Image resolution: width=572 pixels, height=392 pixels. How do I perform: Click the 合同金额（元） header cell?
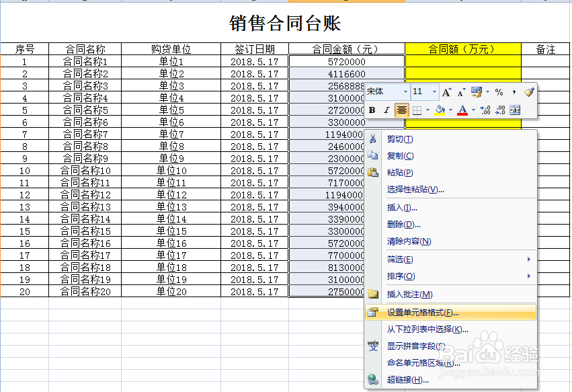click(347, 49)
